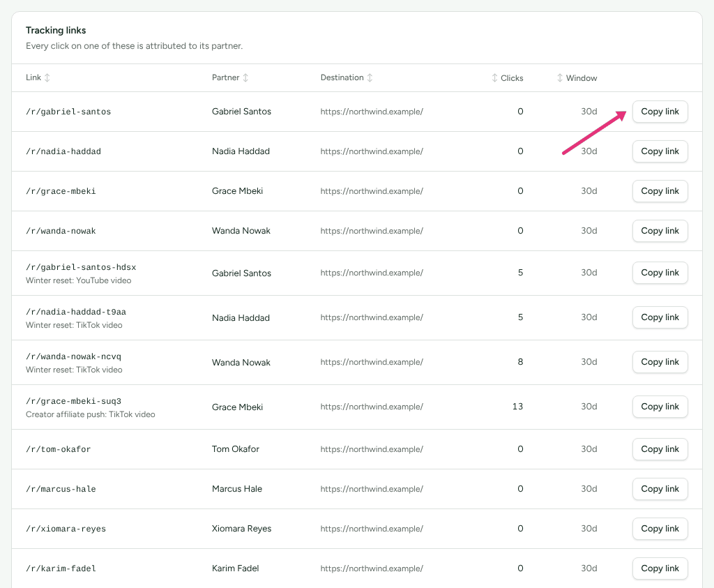Select link text /r/gabriel-santos-hdsx
This screenshot has width=714, height=588.
[x=81, y=267]
